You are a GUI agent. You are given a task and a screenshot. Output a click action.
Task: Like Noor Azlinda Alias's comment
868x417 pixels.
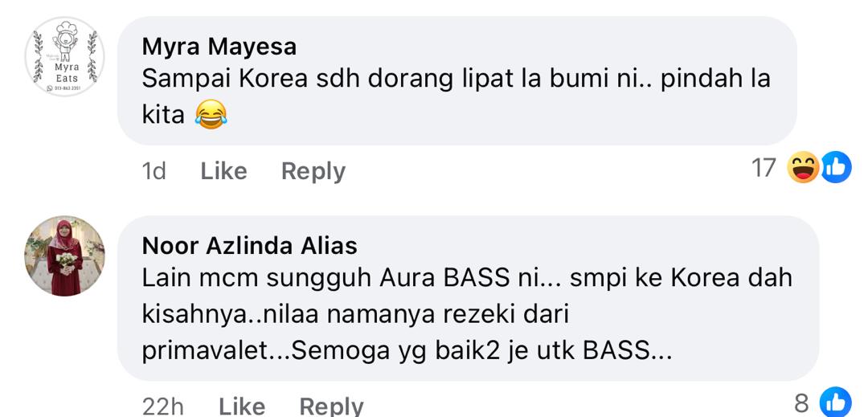pos(242,407)
